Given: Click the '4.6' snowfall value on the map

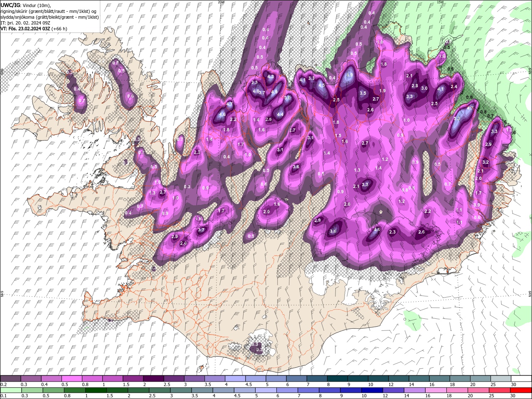Looking at the screenshot, I should [x=222, y=115].
